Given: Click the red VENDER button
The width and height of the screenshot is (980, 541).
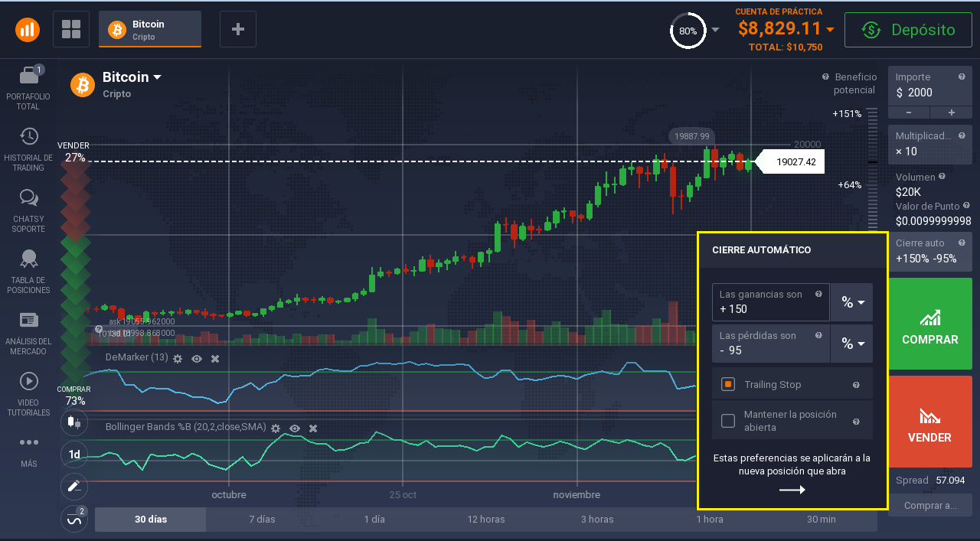Looking at the screenshot, I should 930,422.
